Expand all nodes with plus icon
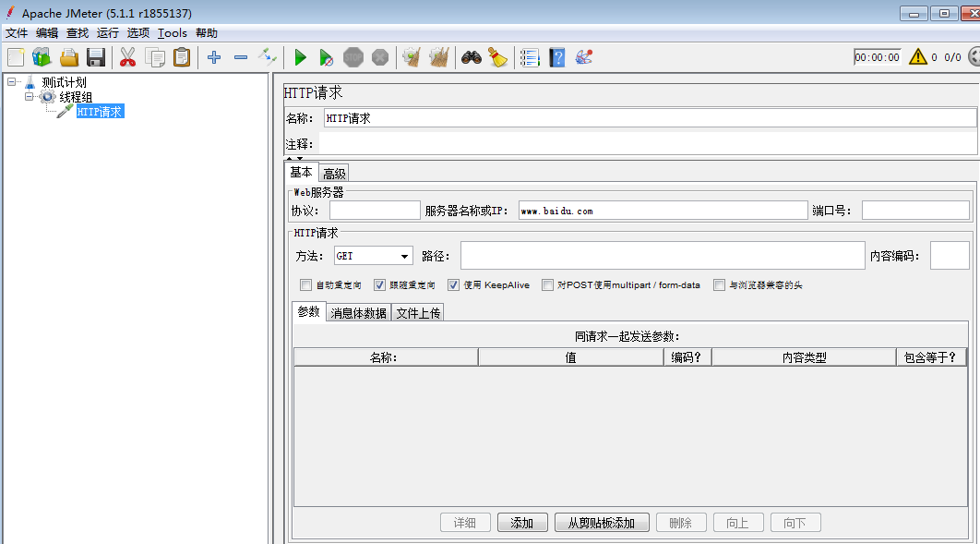 click(214, 57)
